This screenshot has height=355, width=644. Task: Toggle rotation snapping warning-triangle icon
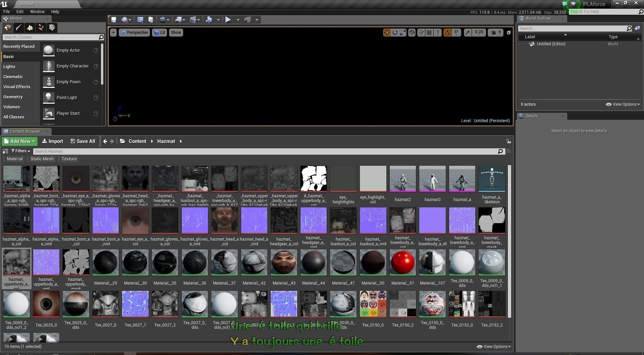(447, 33)
